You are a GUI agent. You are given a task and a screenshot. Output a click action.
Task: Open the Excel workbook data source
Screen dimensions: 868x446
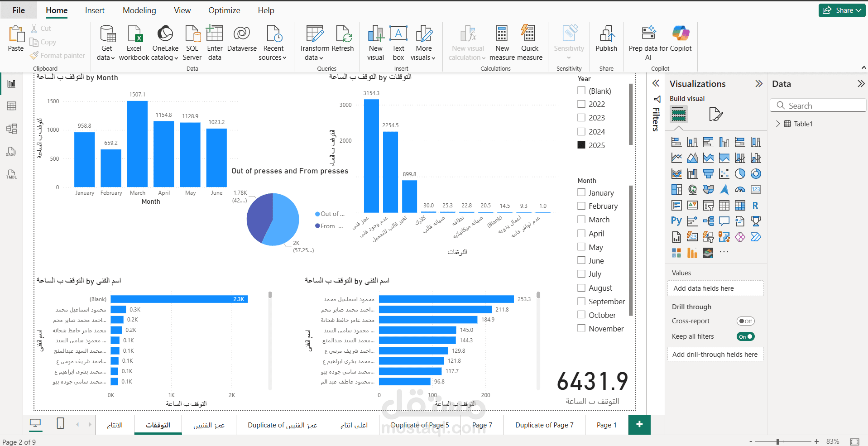(x=134, y=43)
